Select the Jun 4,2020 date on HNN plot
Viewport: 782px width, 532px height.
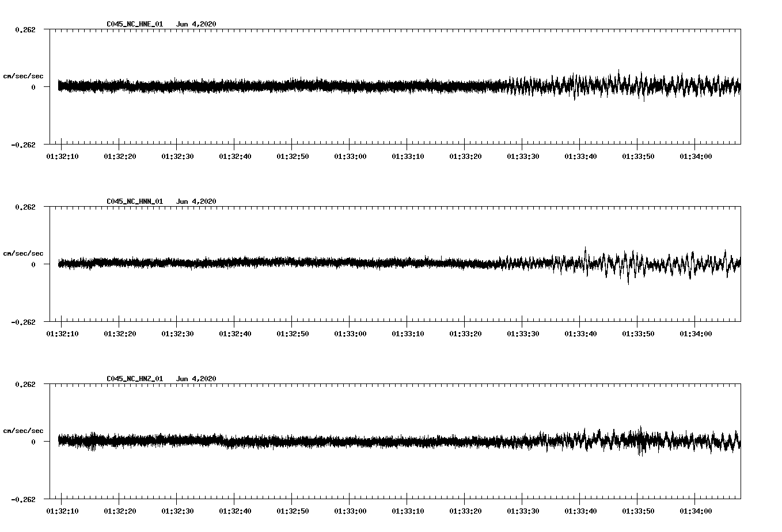click(x=196, y=202)
